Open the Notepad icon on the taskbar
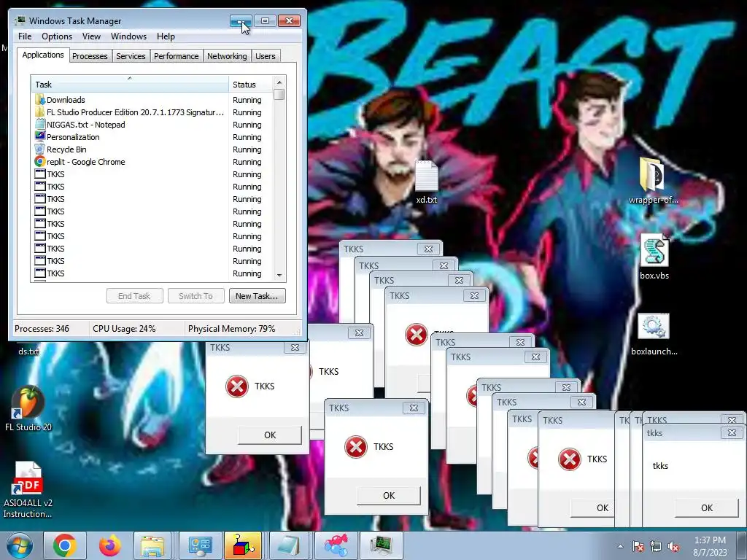This screenshot has width=747, height=560. 289,545
